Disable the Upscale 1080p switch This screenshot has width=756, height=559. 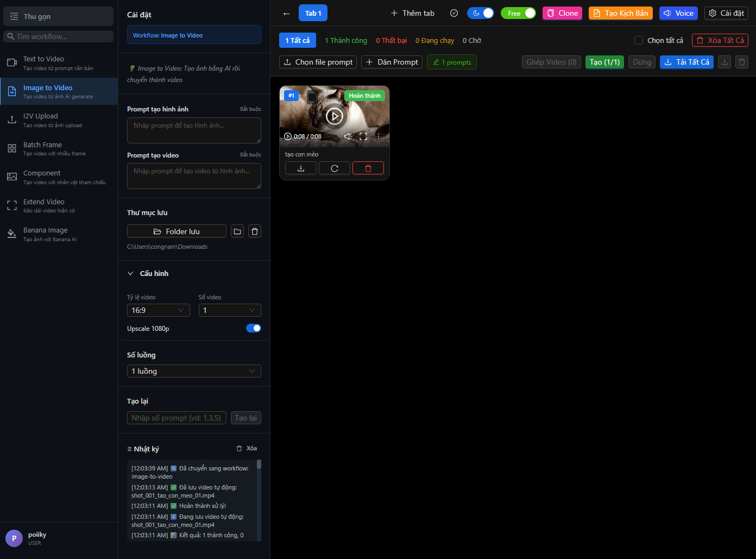tap(253, 328)
